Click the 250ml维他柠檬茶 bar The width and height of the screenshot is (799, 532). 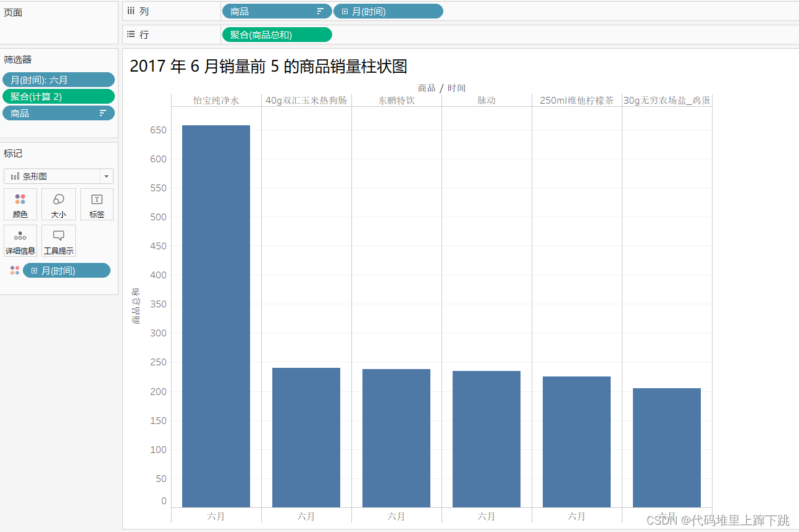click(x=577, y=442)
